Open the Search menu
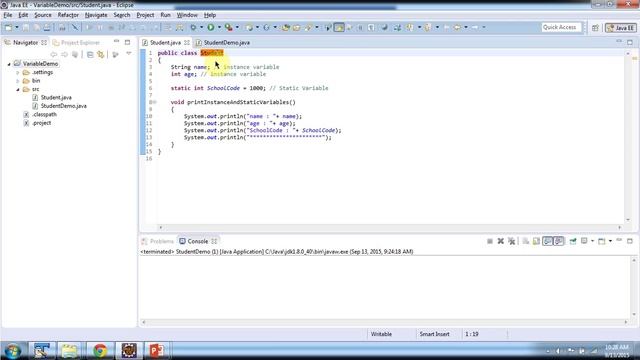Image resolution: width=640 pixels, height=360 pixels. pos(122,15)
